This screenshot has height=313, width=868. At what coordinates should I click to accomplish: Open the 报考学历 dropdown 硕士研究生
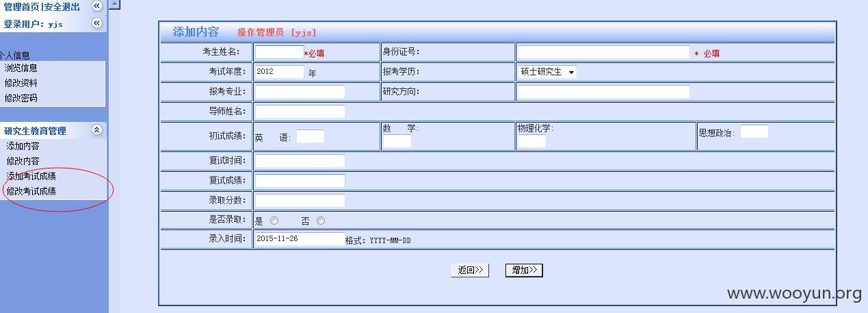547,72
